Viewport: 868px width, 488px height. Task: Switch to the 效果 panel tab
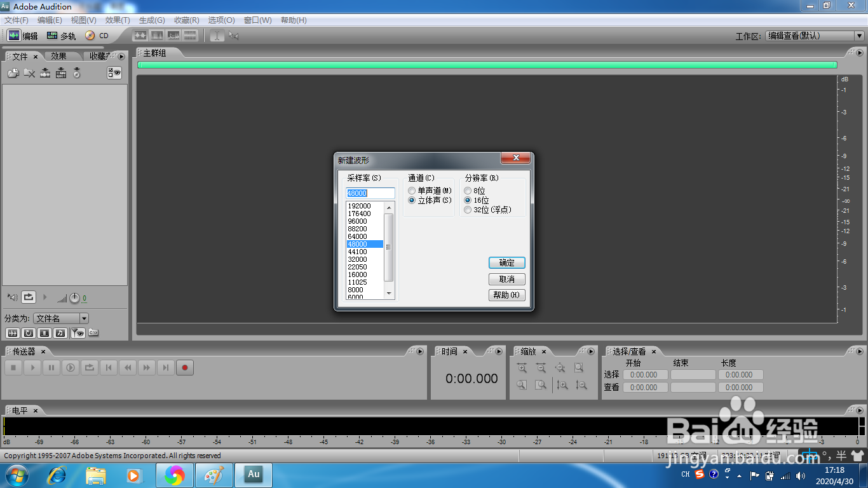[59, 56]
